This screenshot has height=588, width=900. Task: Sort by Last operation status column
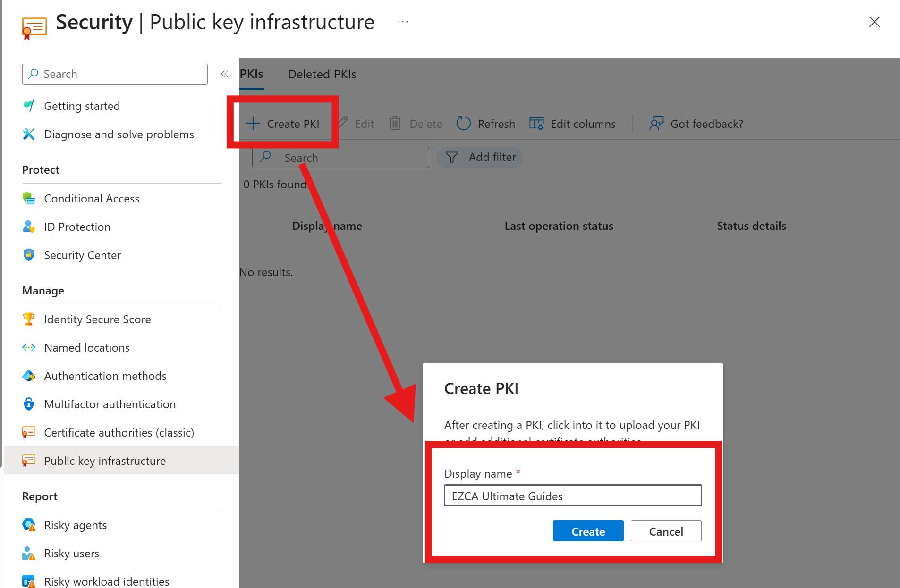click(559, 226)
